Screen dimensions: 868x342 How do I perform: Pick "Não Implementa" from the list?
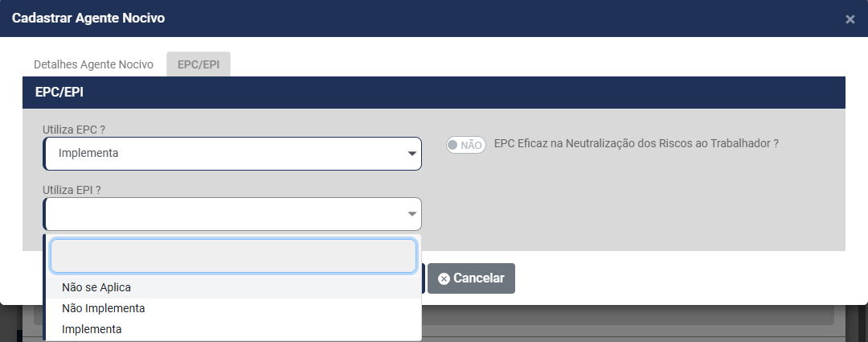(x=104, y=308)
